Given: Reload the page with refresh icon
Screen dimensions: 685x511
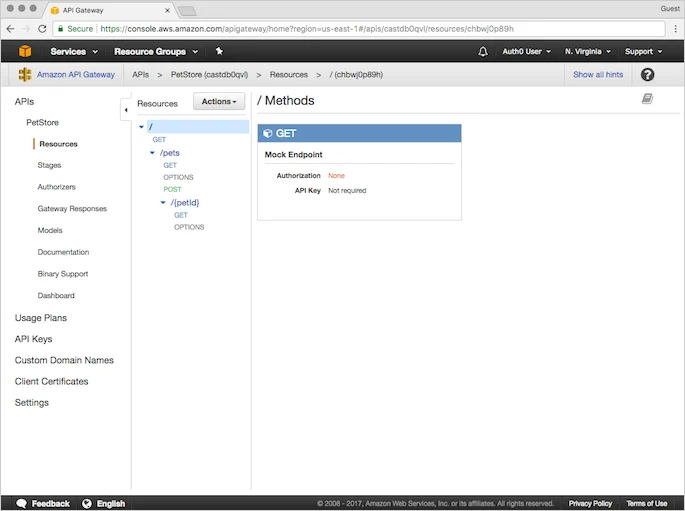Looking at the screenshot, I should click(42, 29).
